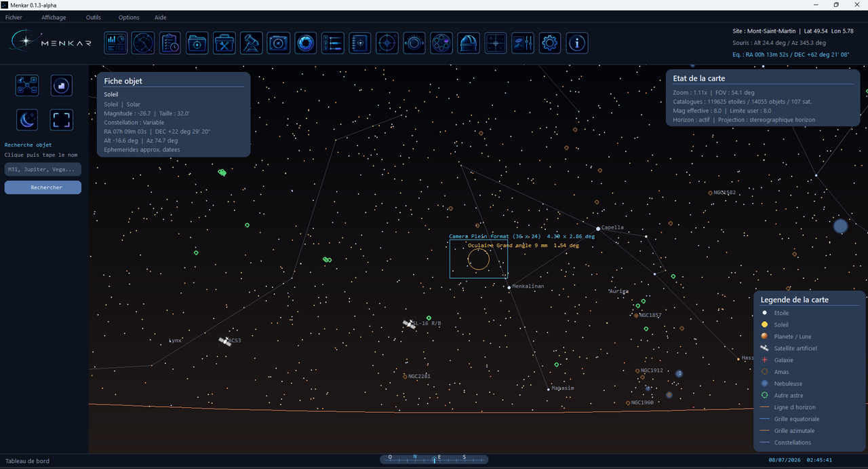
Task: Open the focuser ring icon
Action: tap(414, 43)
